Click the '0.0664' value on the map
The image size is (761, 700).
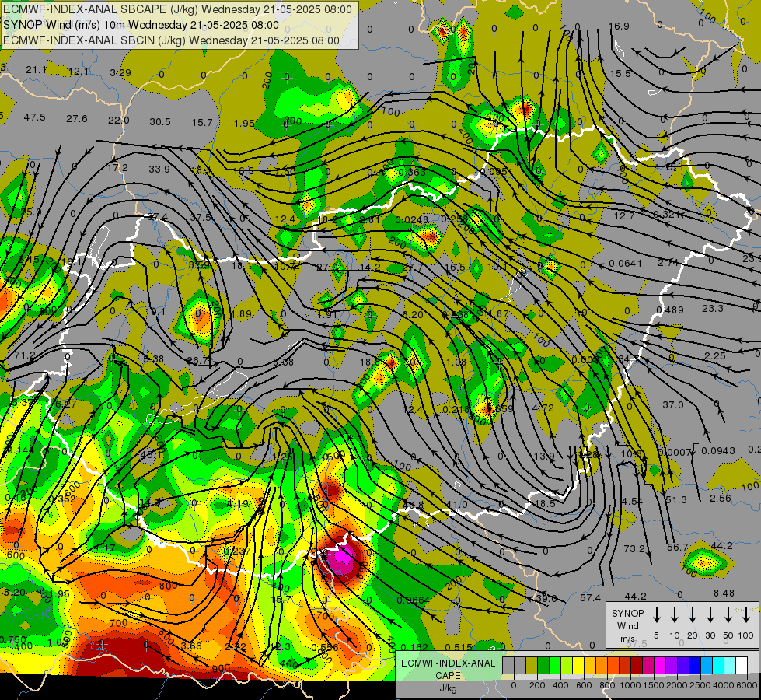tap(413, 600)
